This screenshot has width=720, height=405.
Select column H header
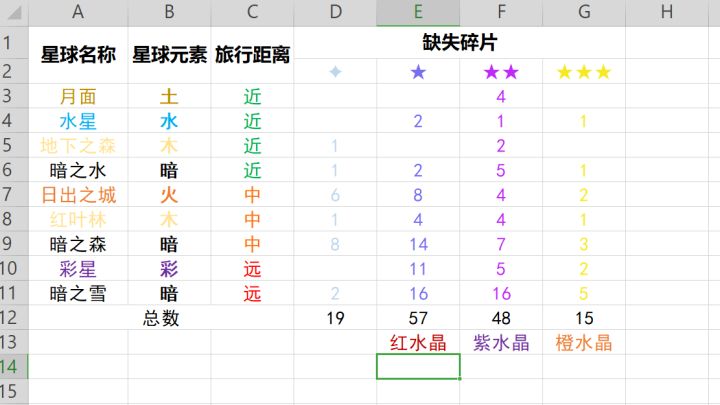click(667, 12)
